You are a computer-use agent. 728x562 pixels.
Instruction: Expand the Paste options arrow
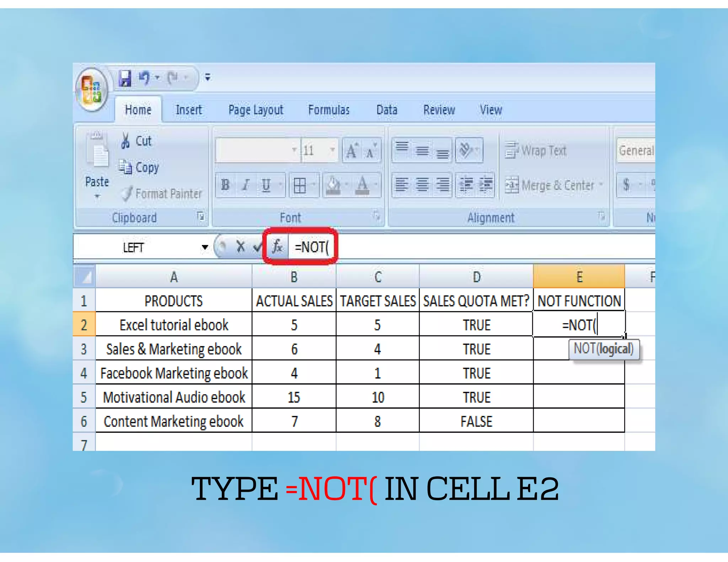click(97, 196)
